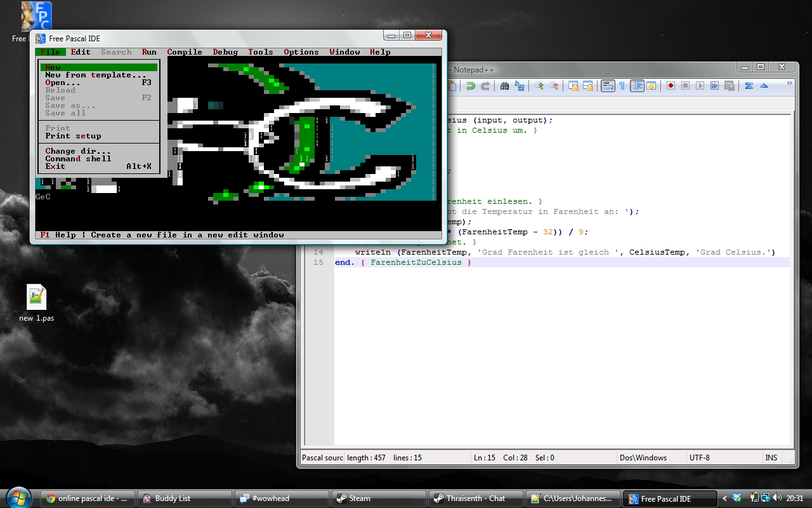Image resolution: width=812 pixels, height=508 pixels.
Task: Toggle Word Wrap in Notepad++ toolbar
Action: (x=608, y=86)
